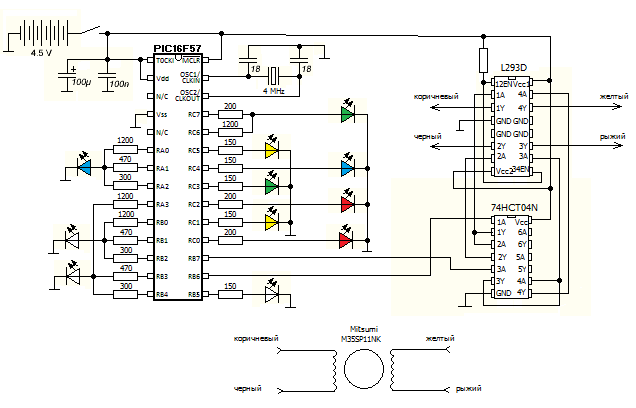636x408 pixels.
Task: Select the resistor above L293D 12EN pin
Action: (483, 60)
